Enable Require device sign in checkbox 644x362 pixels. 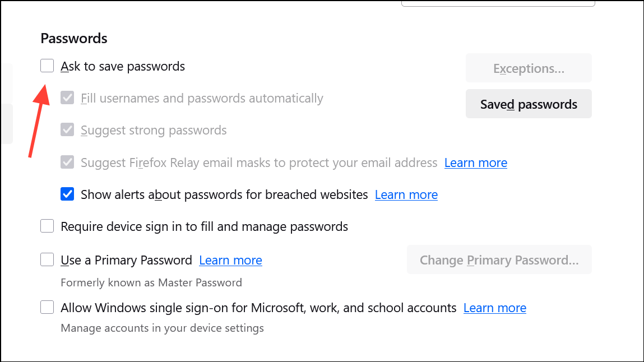tap(47, 226)
